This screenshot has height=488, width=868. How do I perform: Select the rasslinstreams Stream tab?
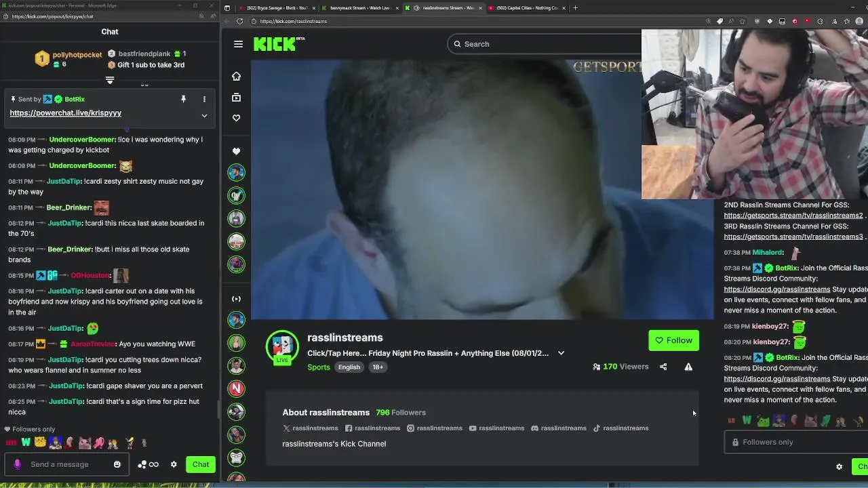444,8
